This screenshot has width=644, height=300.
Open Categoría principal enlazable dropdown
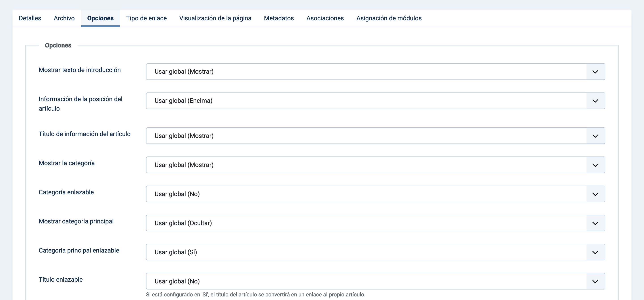tap(375, 252)
